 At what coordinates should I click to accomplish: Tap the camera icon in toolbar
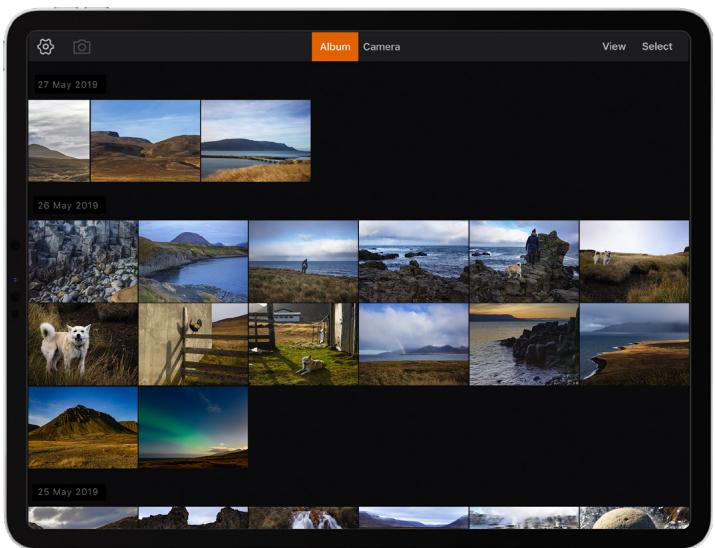pos(82,47)
